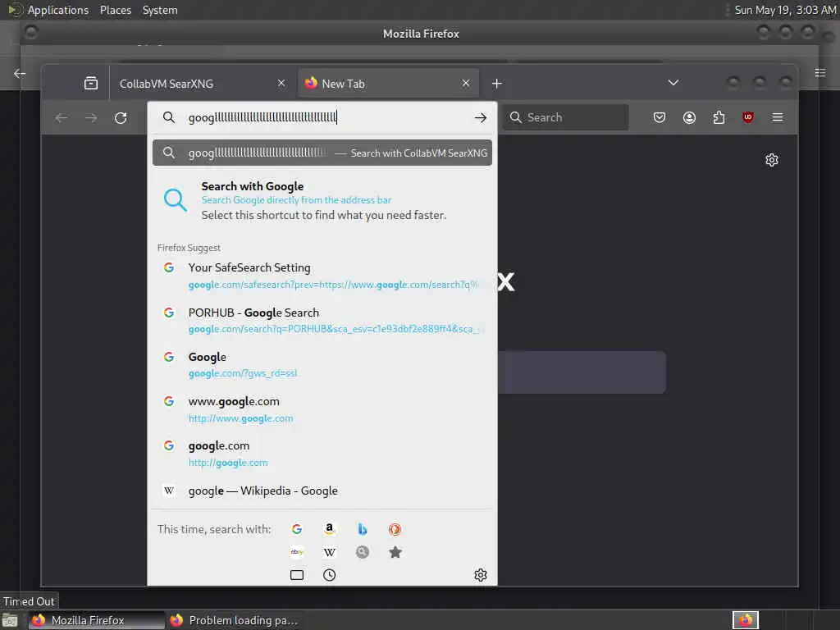840x630 pixels.
Task: Switch to Mozilla Firefox taskbar item
Action: [x=97, y=620]
